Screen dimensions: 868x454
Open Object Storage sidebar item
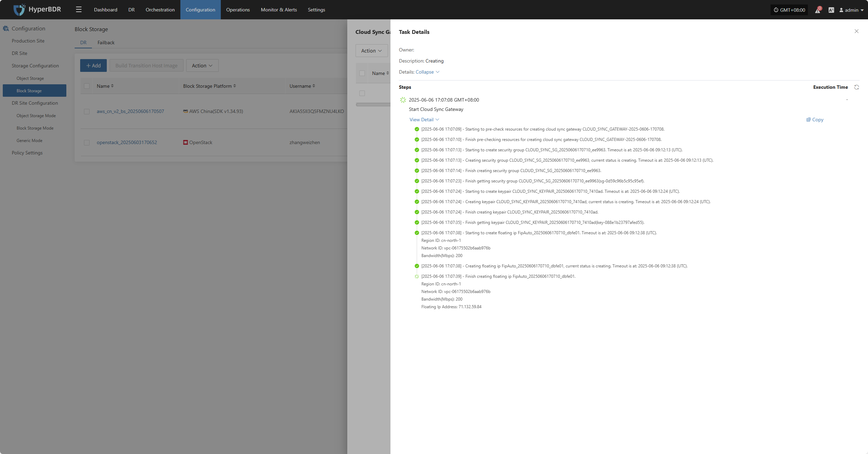pyautogui.click(x=30, y=78)
